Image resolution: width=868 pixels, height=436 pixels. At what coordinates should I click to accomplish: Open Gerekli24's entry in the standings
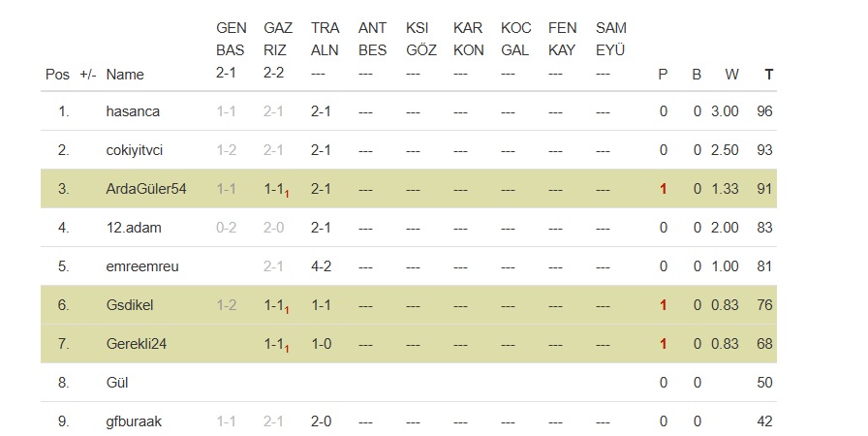pyautogui.click(x=136, y=344)
